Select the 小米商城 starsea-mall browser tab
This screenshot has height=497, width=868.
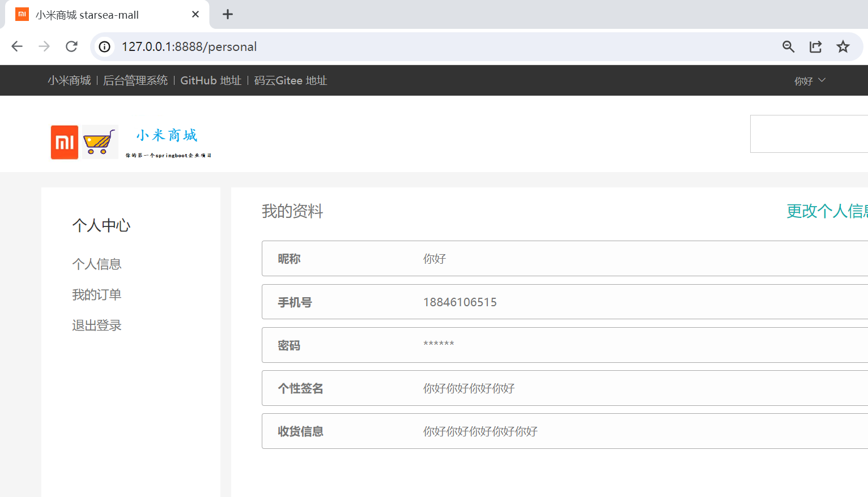pyautogui.click(x=108, y=15)
